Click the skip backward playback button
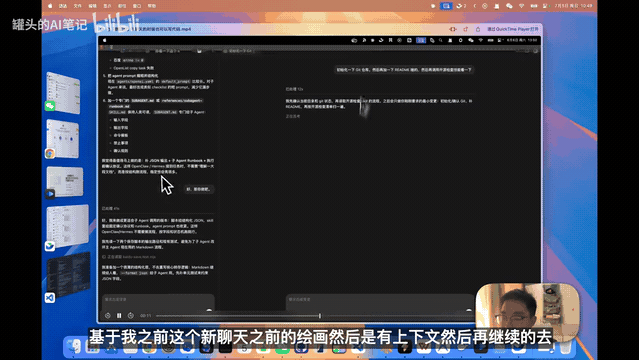639x360 pixels. click(108, 316)
